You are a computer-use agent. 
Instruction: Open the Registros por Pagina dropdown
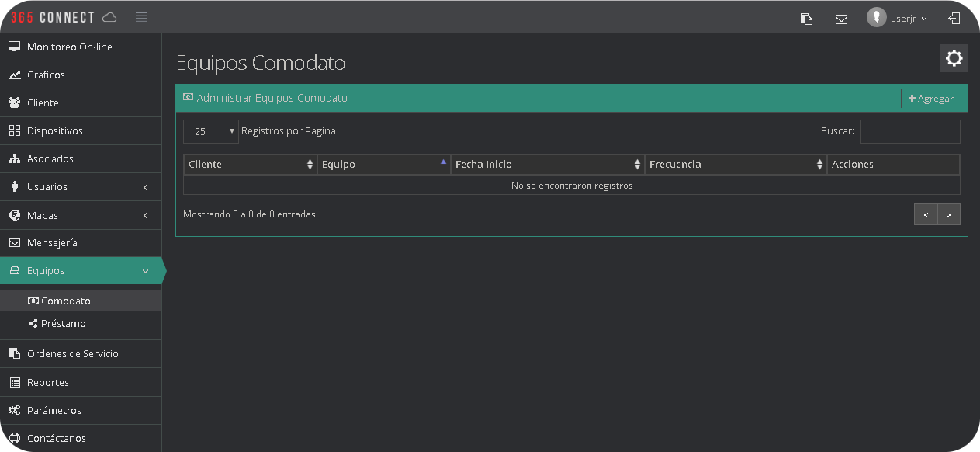(x=210, y=131)
